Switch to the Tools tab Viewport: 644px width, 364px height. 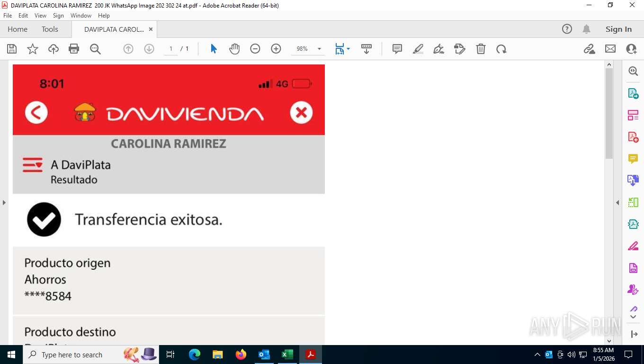point(50,29)
